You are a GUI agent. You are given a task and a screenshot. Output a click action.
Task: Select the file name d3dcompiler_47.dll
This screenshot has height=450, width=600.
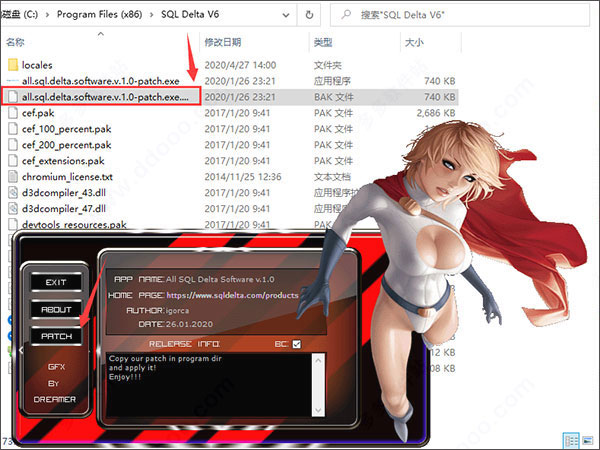(x=64, y=209)
